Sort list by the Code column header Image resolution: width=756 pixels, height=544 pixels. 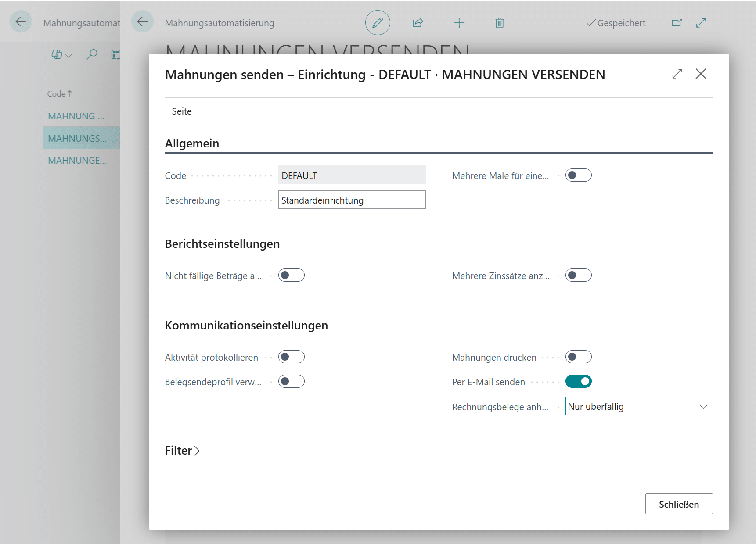click(58, 93)
